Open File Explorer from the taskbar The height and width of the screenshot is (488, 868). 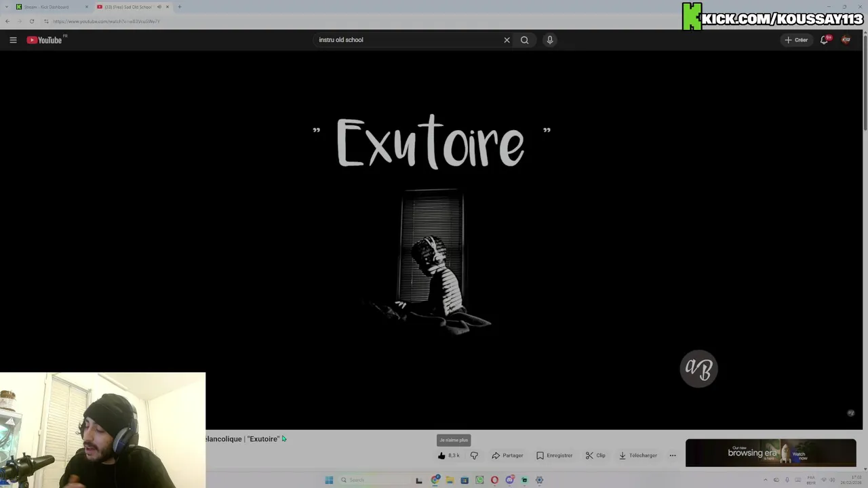[450, 480]
